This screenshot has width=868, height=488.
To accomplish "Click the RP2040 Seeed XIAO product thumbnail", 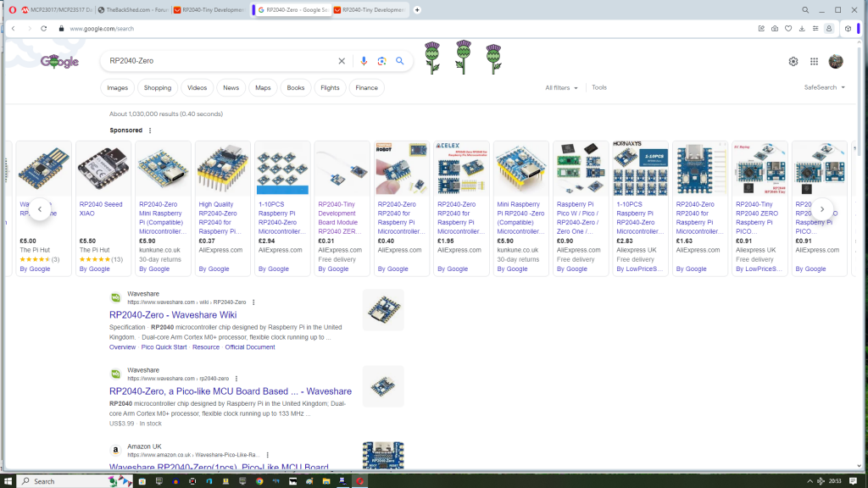I will (x=103, y=168).
